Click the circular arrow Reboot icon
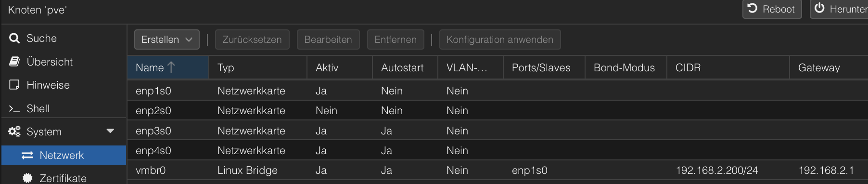This screenshot has width=868, height=184. 753,8
